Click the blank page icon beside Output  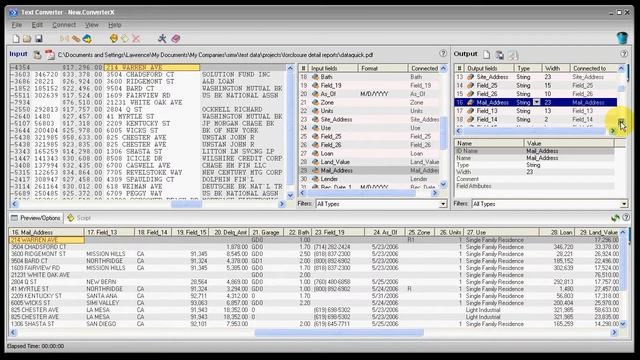pyautogui.click(x=487, y=55)
